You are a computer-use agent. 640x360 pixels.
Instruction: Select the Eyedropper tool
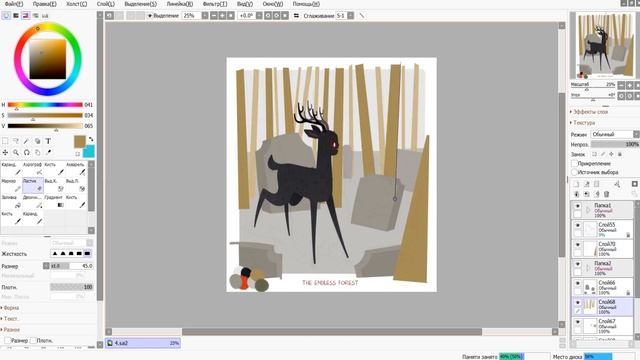pos(48,152)
